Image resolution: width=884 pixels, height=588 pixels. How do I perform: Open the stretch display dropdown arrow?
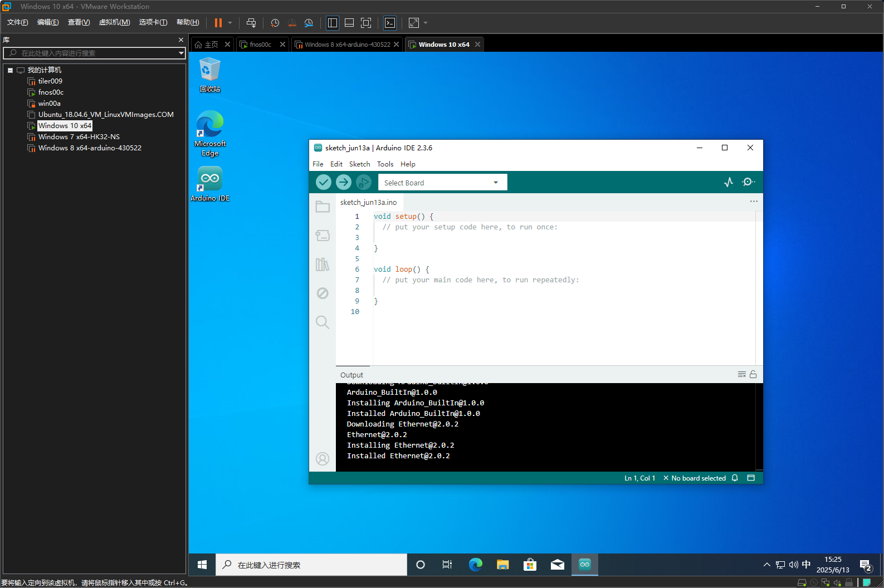coord(426,23)
